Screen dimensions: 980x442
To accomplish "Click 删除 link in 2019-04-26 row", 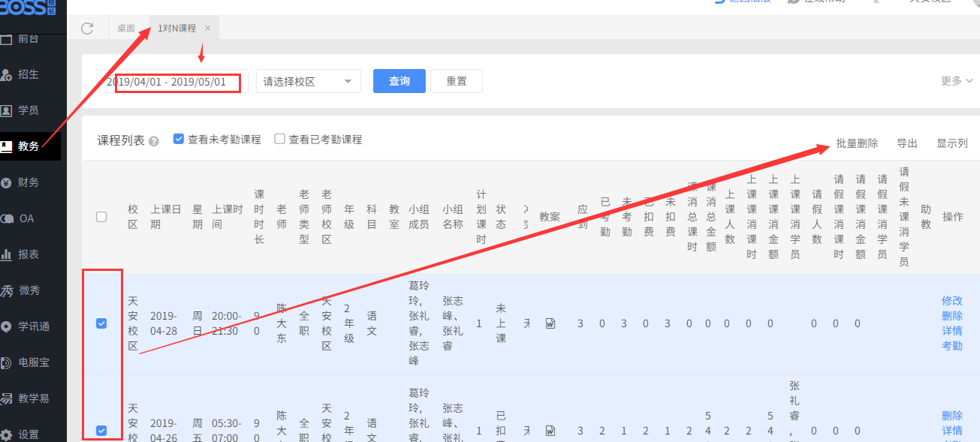I will pyautogui.click(x=952, y=416).
